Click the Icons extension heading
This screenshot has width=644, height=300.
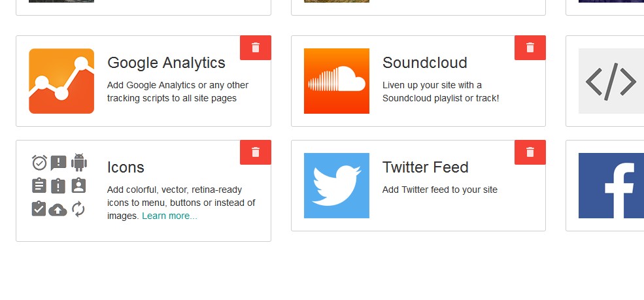pos(126,167)
